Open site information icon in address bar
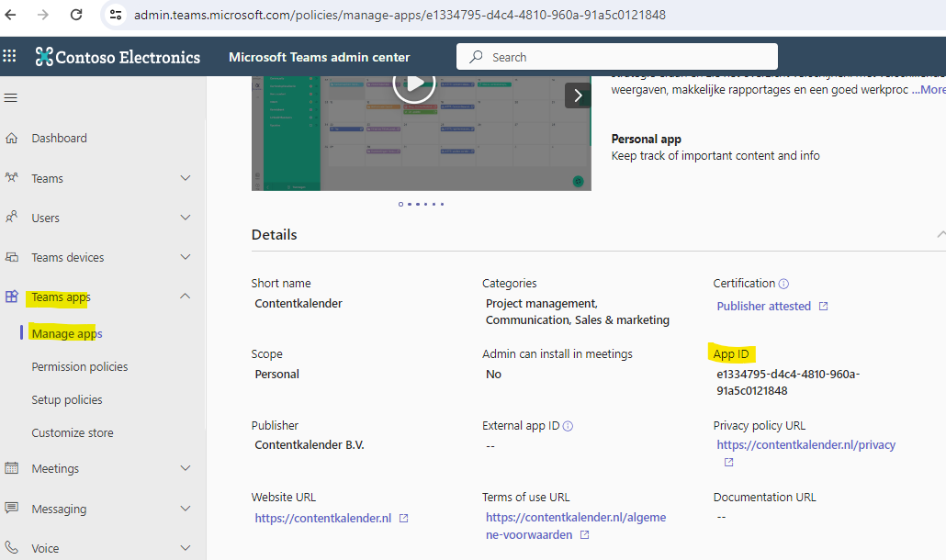This screenshot has height=560, width=946. point(115,15)
